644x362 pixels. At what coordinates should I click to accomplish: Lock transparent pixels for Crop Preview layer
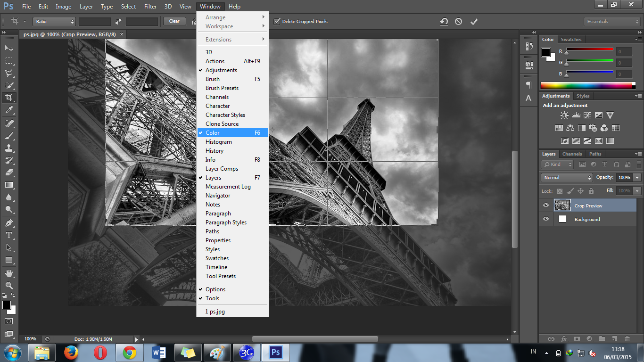pos(559,191)
